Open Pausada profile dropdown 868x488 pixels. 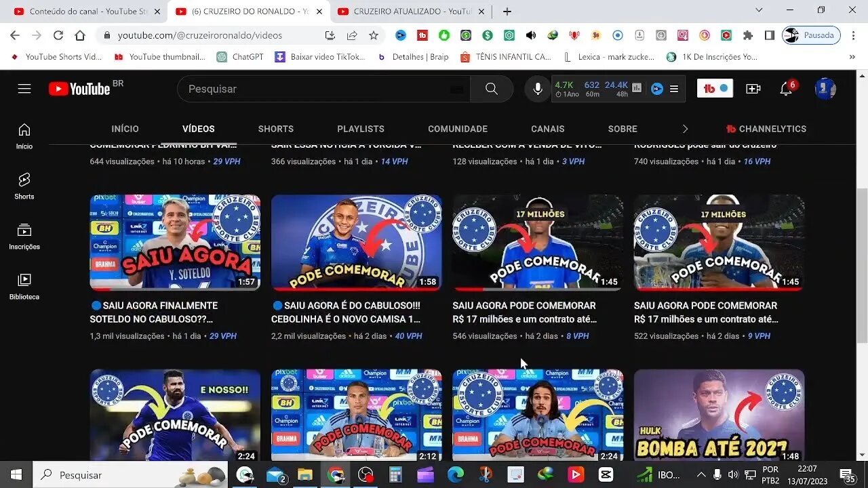pyautogui.click(x=811, y=35)
